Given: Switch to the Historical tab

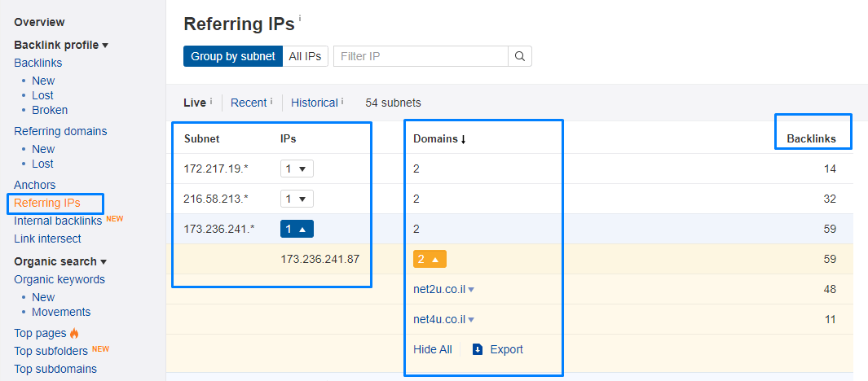Looking at the screenshot, I should (x=314, y=103).
